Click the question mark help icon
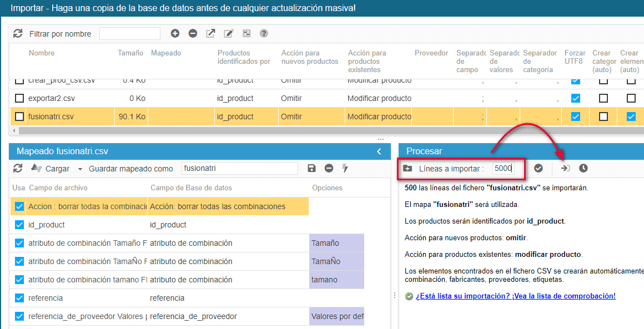Viewport: 644px width, 329px height. pyautogui.click(x=264, y=34)
